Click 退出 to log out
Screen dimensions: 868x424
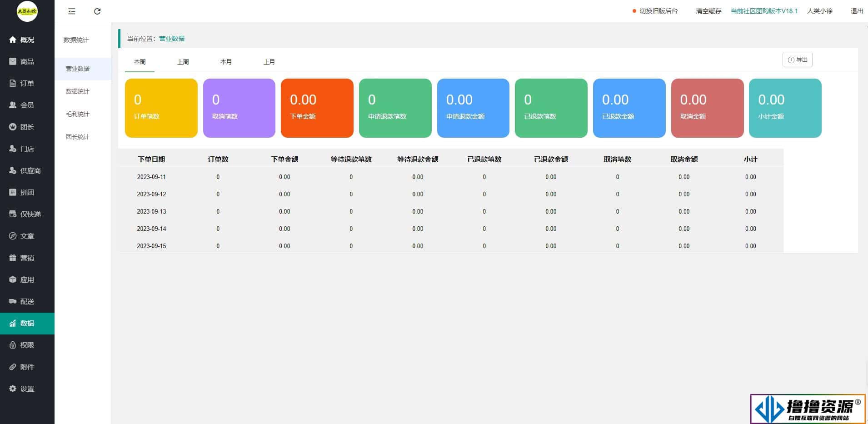pyautogui.click(x=857, y=11)
